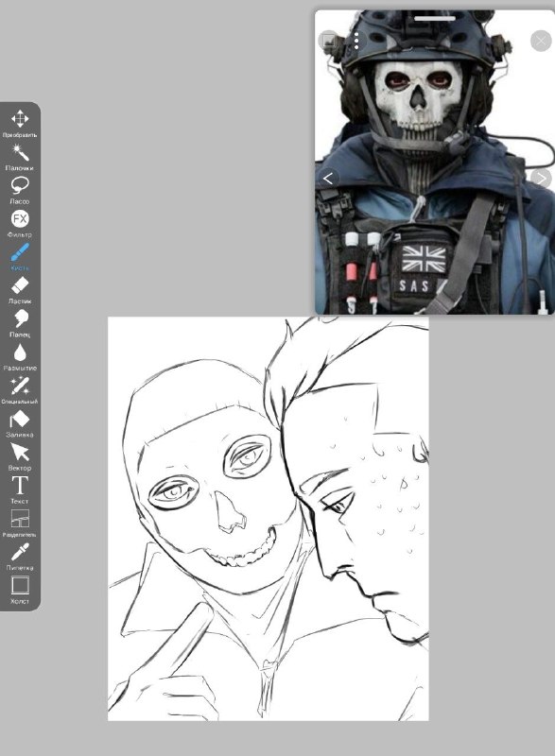
Task: Open the reference window three-dot menu
Action: (356, 41)
